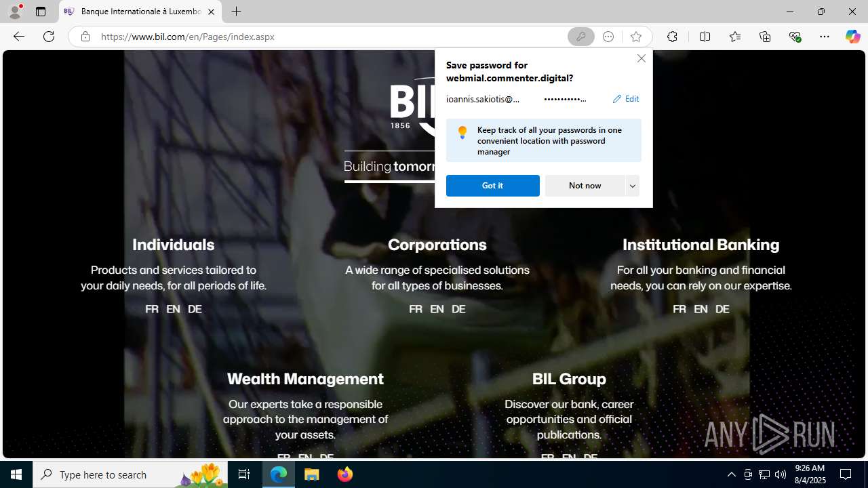Viewport: 868px width, 488px height.
Task: Click the Not now button
Action: click(x=585, y=186)
